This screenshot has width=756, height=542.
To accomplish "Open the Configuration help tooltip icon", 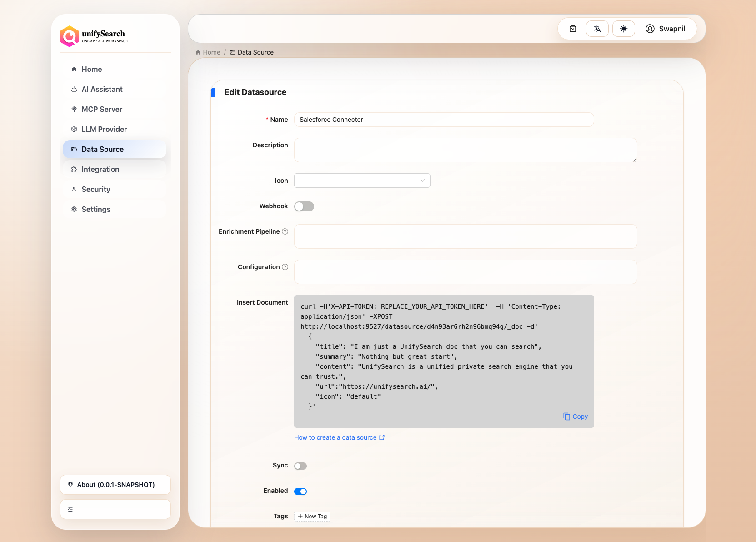I will point(285,267).
